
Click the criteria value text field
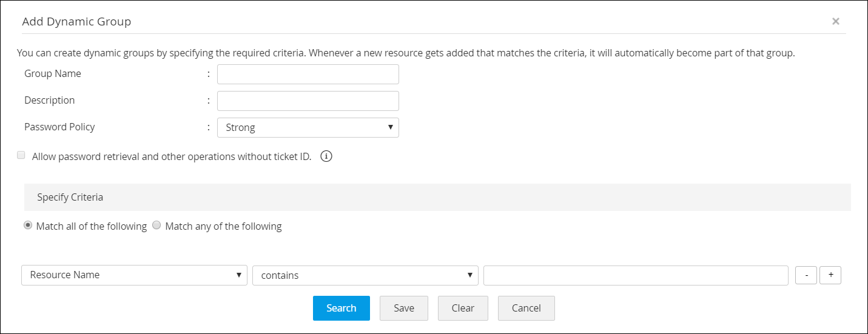coord(635,275)
